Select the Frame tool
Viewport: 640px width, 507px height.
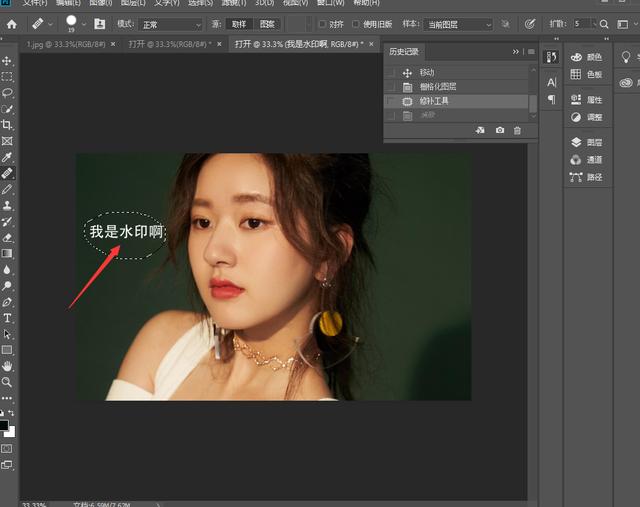click(7, 141)
